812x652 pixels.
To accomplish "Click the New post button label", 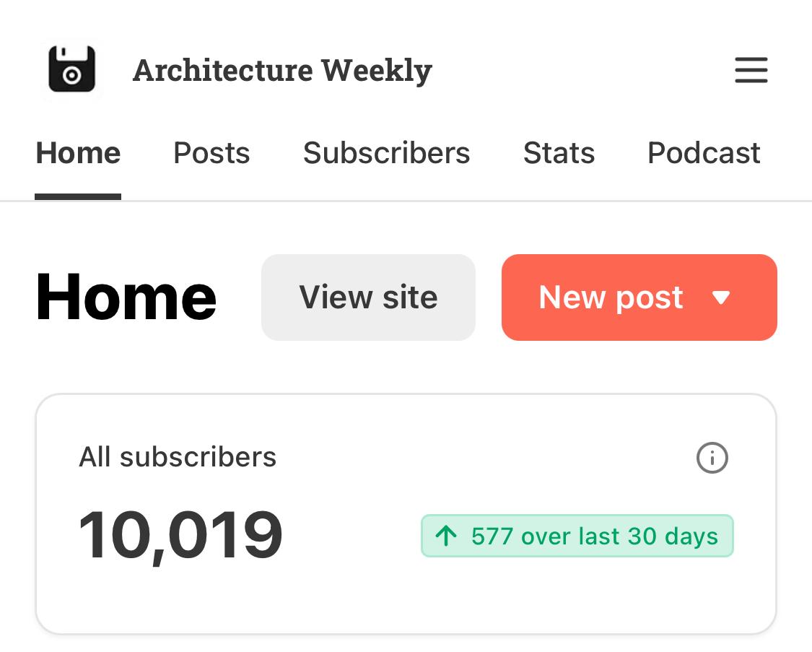I will (x=611, y=297).
